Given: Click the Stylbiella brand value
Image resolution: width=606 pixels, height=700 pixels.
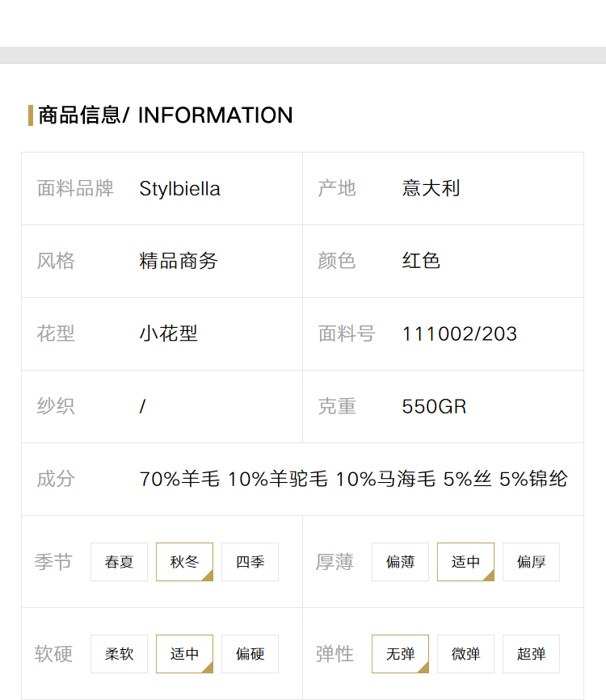Looking at the screenshot, I should click(x=179, y=188).
